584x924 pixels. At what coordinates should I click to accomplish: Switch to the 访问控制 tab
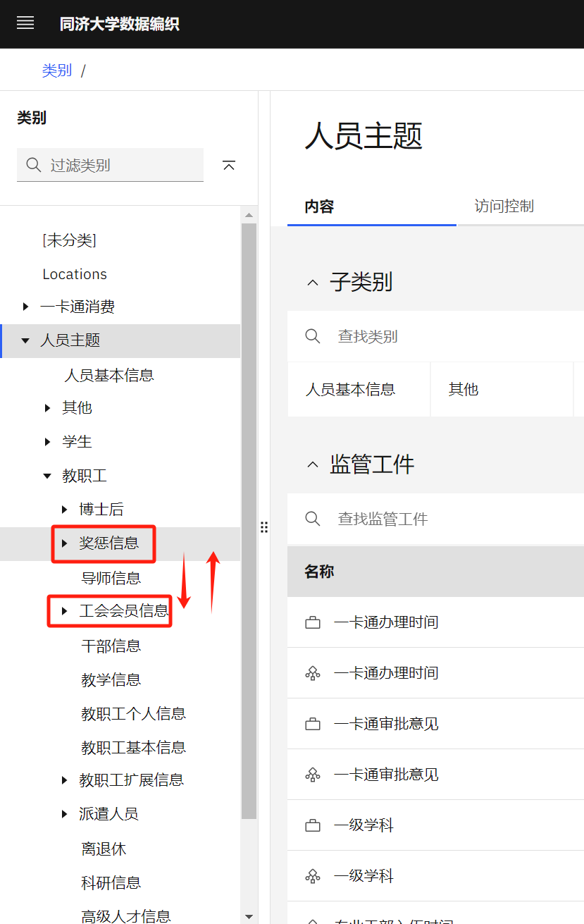504,207
